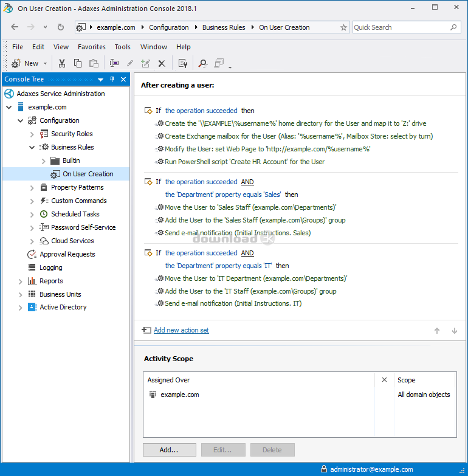Image resolution: width=468 pixels, height=476 pixels.
Task: Pin the Console Tree panel
Action: point(112,79)
